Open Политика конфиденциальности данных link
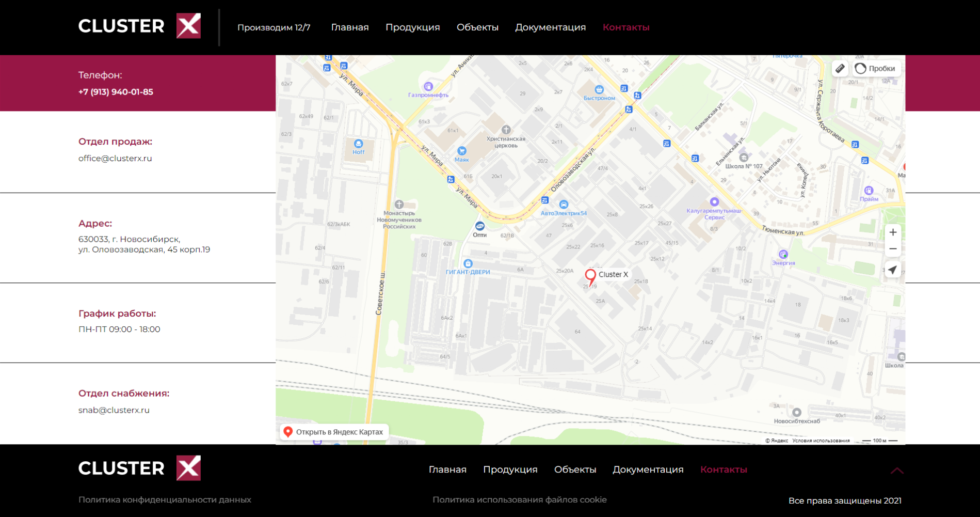The image size is (980, 517). [165, 500]
